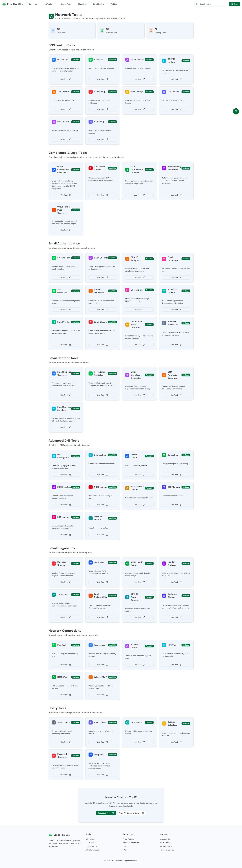Expand the Hot Tools dropdown menu
Viewport: 242px width, 868px height.
pyautogui.click(x=49, y=4)
